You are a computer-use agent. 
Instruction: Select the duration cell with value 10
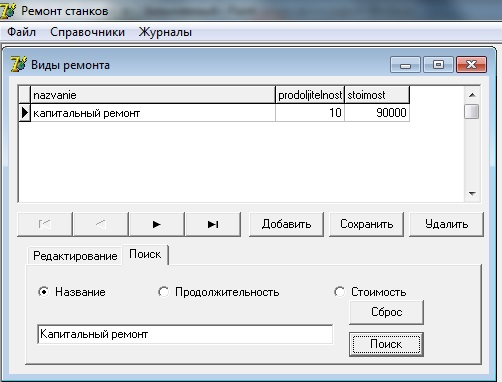click(310, 113)
